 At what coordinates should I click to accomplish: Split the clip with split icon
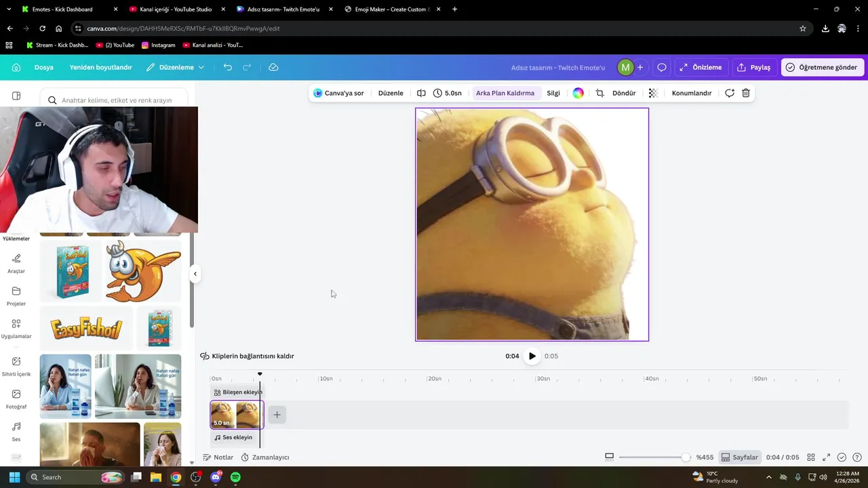[421, 93]
